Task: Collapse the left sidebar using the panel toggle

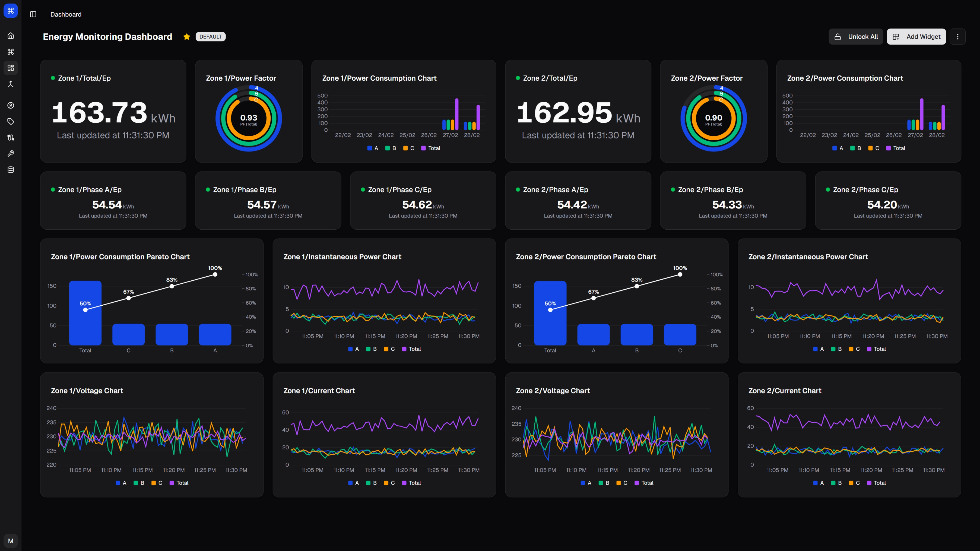Action: tap(33, 14)
